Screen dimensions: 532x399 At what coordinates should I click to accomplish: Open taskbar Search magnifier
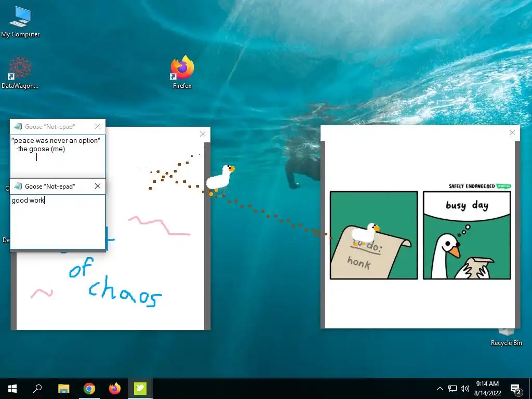(37, 388)
